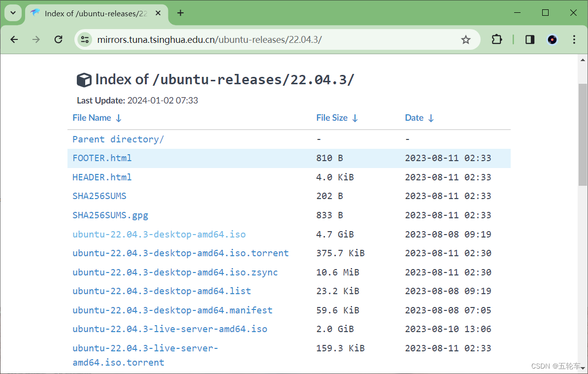588x374 pixels.
Task: Open ubuntu-22.04.3-desktop-amd64.manifest link
Action: (172, 310)
